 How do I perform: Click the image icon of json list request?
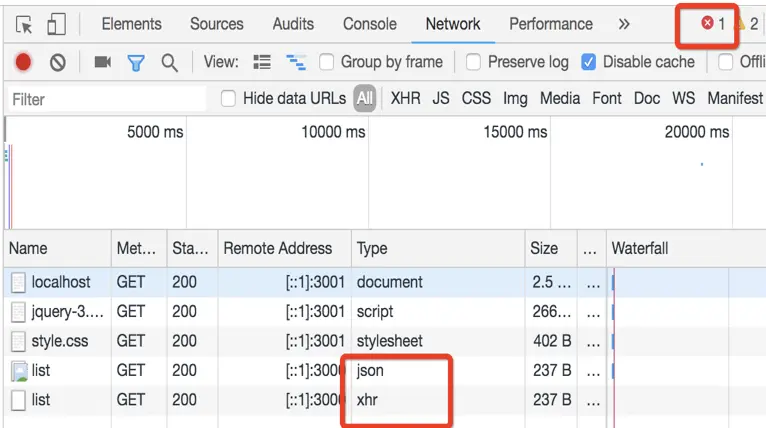coord(19,371)
